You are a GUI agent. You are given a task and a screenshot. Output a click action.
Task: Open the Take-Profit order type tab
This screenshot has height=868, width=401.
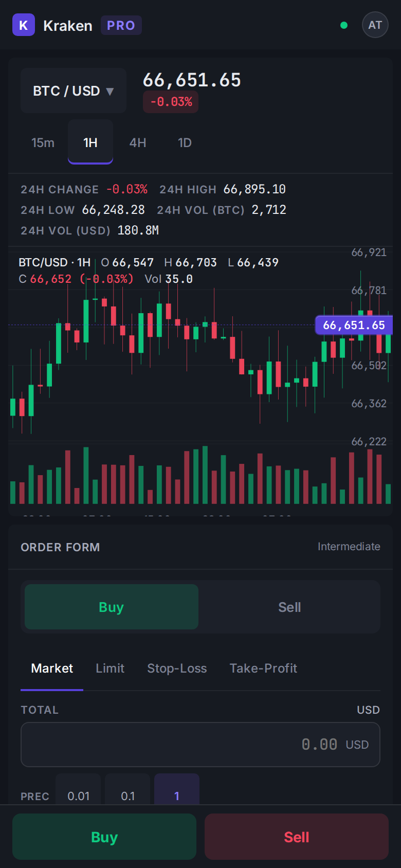(263, 668)
